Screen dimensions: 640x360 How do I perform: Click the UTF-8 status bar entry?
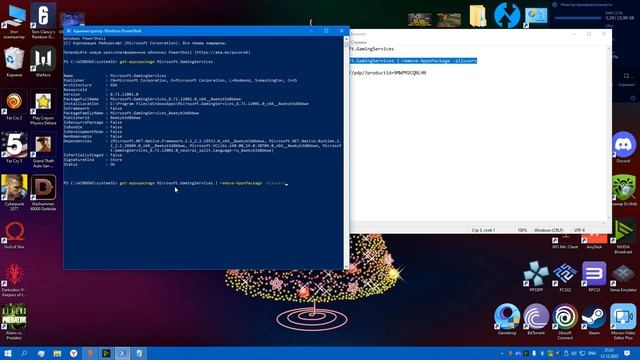580,230
